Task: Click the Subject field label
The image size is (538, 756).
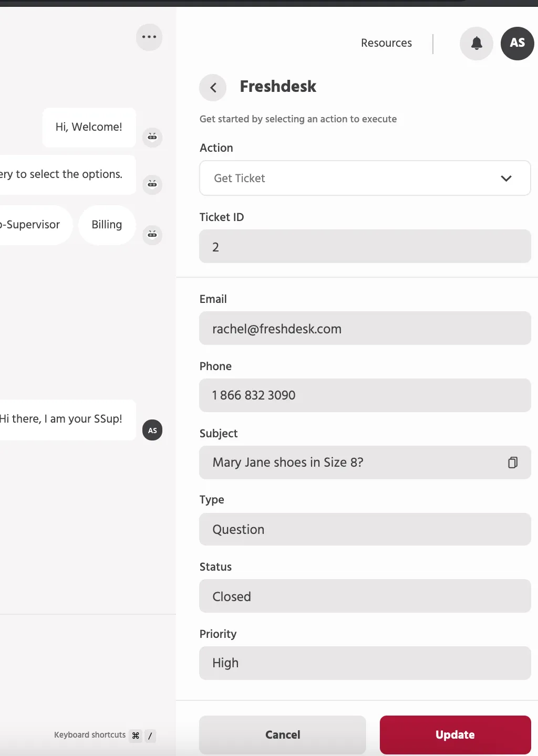Action: [x=219, y=434]
